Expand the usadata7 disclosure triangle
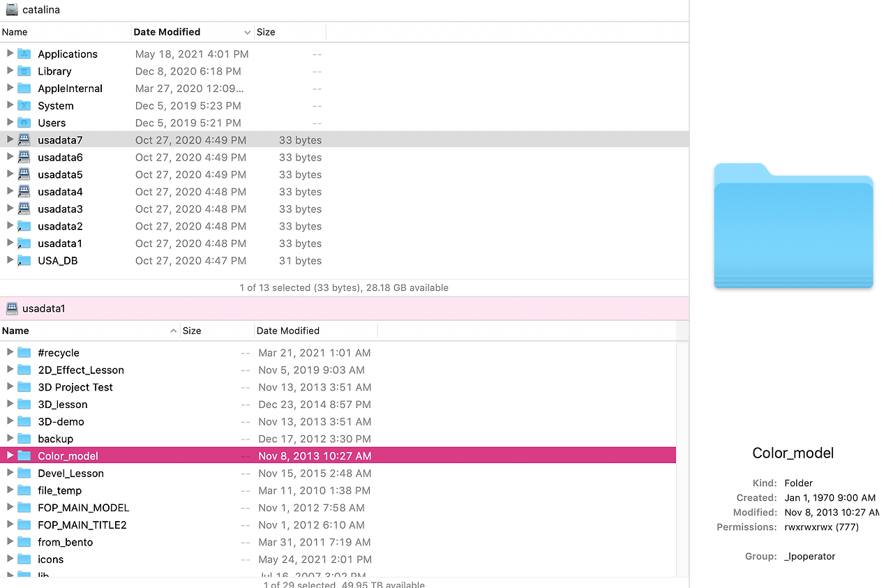Screen dimensions: 893x588 click(x=10, y=140)
